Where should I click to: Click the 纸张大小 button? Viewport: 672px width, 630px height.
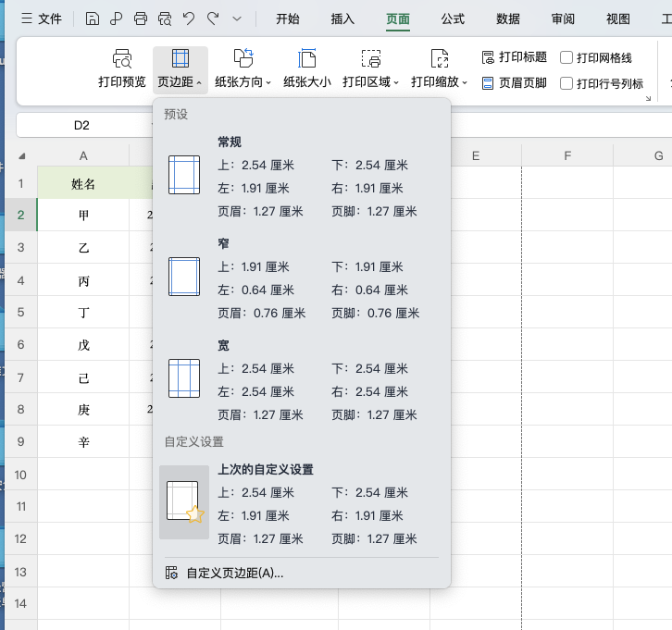pos(307,69)
